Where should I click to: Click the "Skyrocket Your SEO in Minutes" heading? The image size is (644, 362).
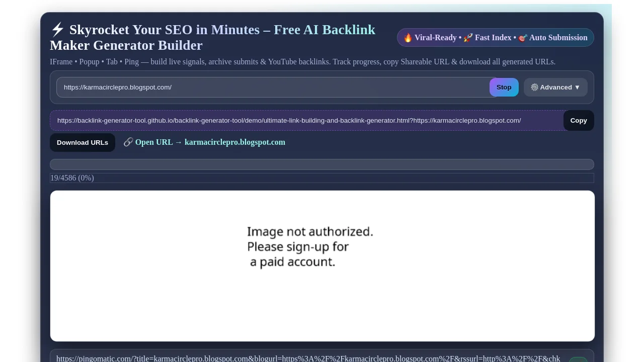point(212,38)
